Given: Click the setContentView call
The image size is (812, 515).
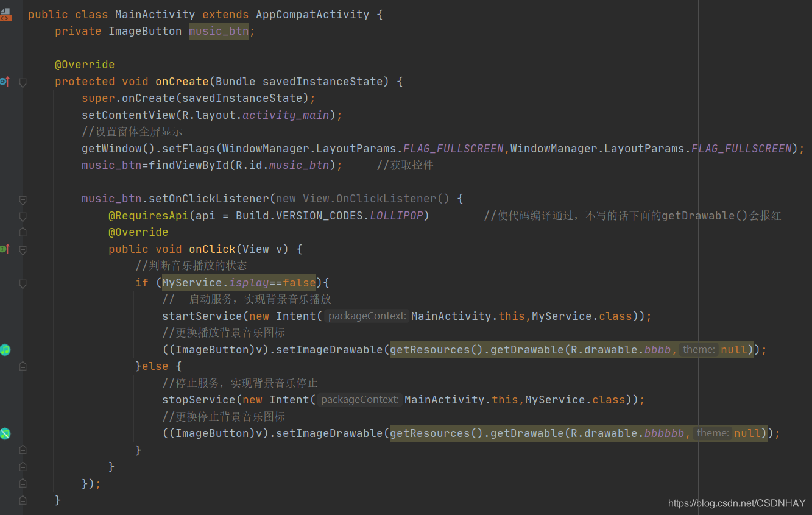Looking at the screenshot, I should 129,115.
